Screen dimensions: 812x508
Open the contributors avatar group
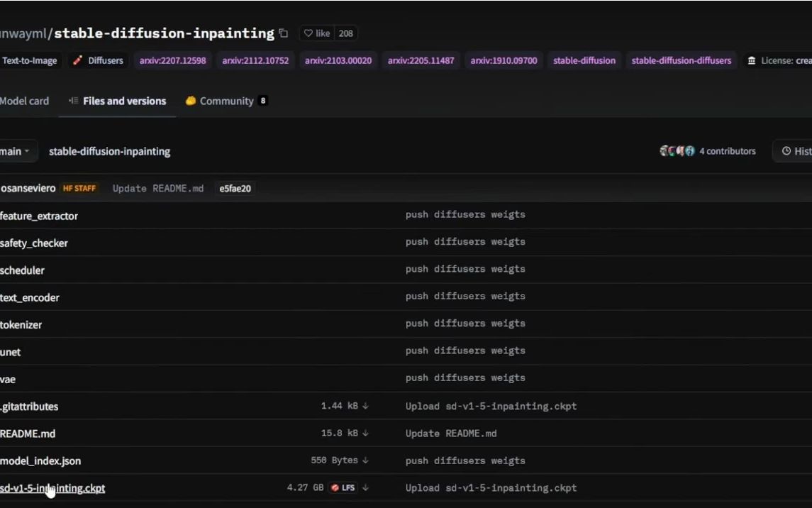tap(677, 151)
